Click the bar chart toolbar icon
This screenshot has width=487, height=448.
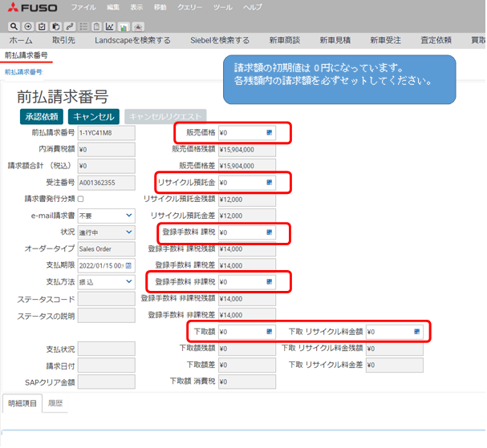point(124,26)
